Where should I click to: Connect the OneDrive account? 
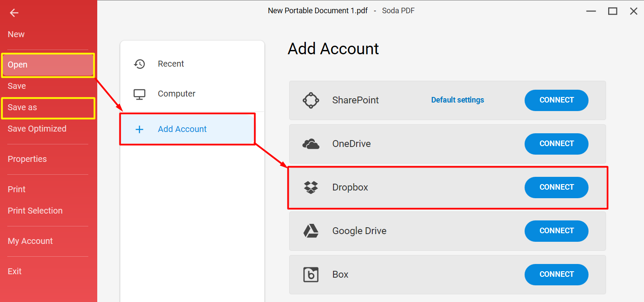[557, 144]
